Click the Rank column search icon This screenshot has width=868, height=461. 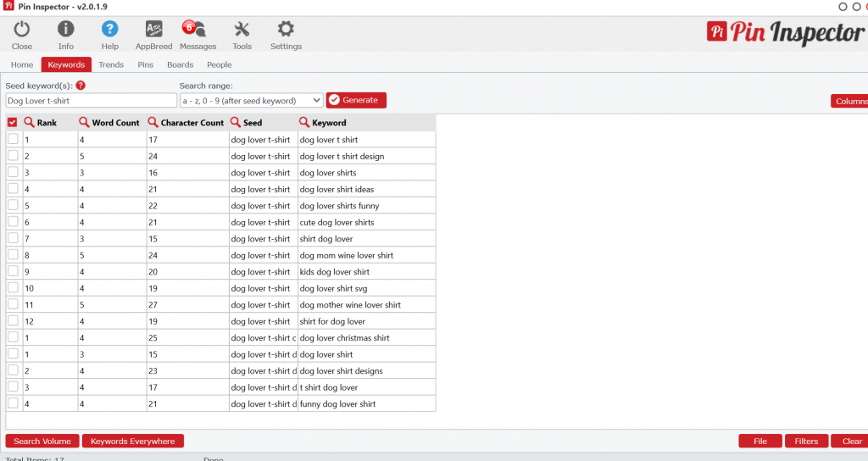point(29,123)
